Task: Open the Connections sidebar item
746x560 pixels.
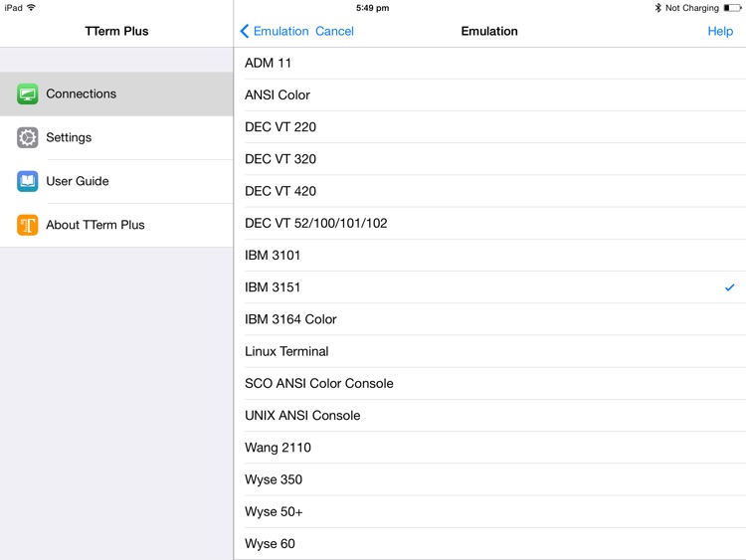Action: click(x=116, y=93)
